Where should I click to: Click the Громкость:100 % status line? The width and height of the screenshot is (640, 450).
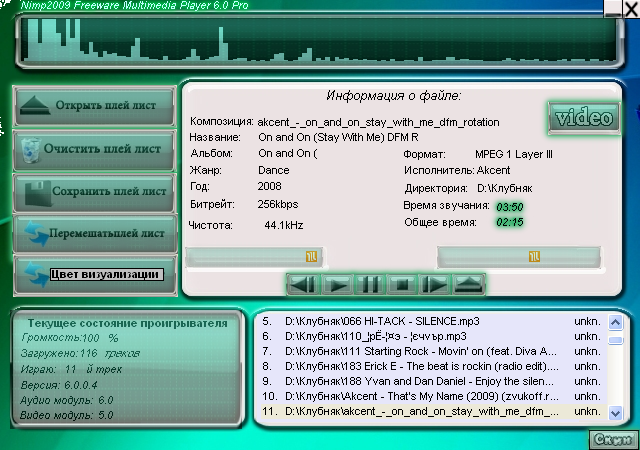tap(70, 338)
